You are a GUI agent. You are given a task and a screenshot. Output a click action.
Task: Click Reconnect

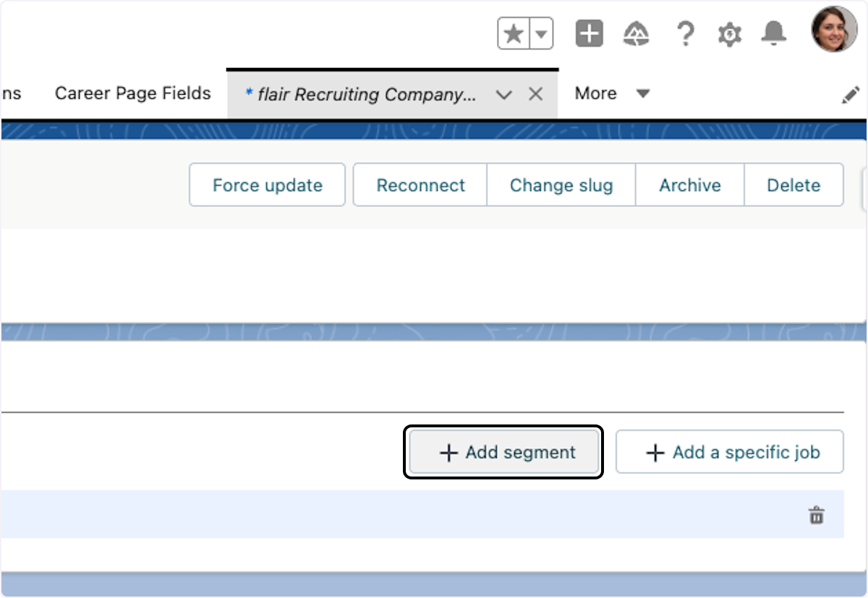[420, 185]
